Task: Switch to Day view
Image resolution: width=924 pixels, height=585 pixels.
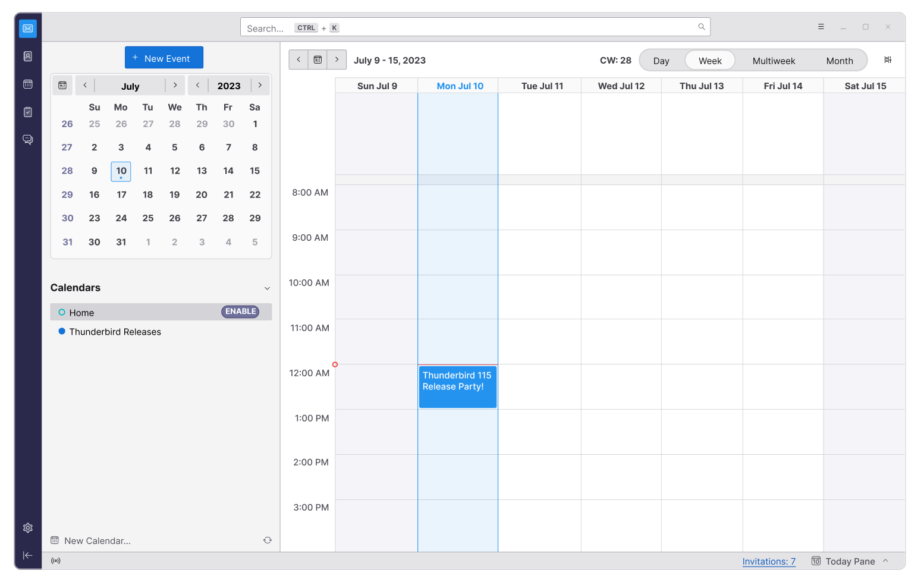Action: click(661, 61)
